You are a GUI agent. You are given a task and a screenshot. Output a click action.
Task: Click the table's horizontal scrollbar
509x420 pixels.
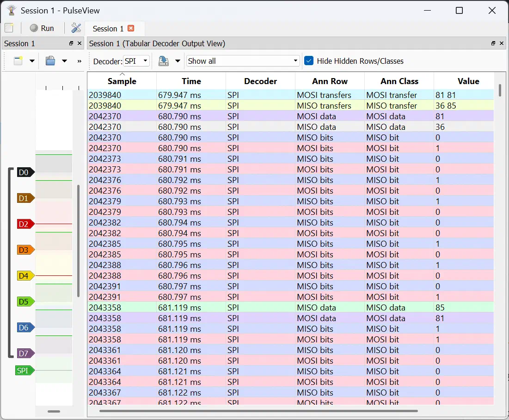click(x=258, y=411)
